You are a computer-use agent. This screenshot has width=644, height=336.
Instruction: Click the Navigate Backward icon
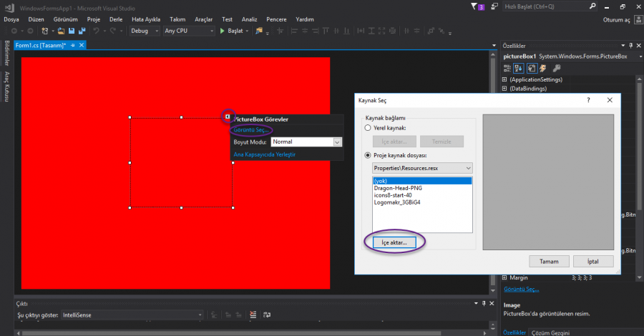tap(14, 31)
